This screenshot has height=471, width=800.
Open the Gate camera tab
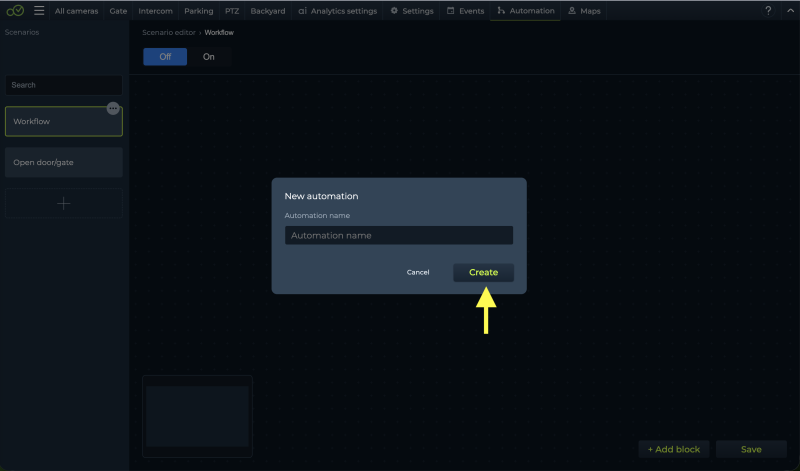point(118,11)
